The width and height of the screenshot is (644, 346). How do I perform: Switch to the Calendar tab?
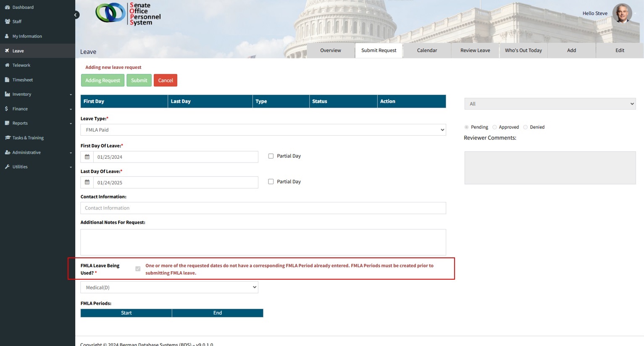pyautogui.click(x=427, y=50)
